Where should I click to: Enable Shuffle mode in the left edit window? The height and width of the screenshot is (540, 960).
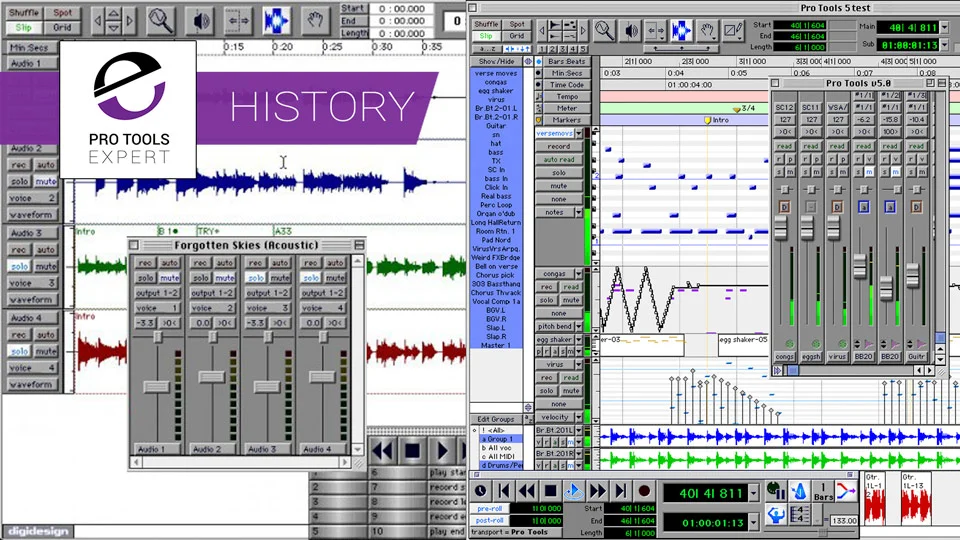[23, 13]
